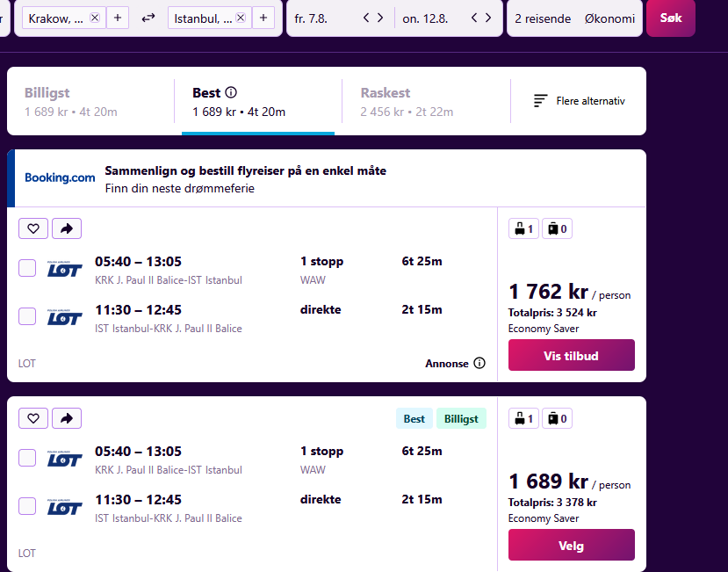Swap origin and destination with arrows icon
Image resolution: width=728 pixels, height=572 pixels.
tap(148, 18)
